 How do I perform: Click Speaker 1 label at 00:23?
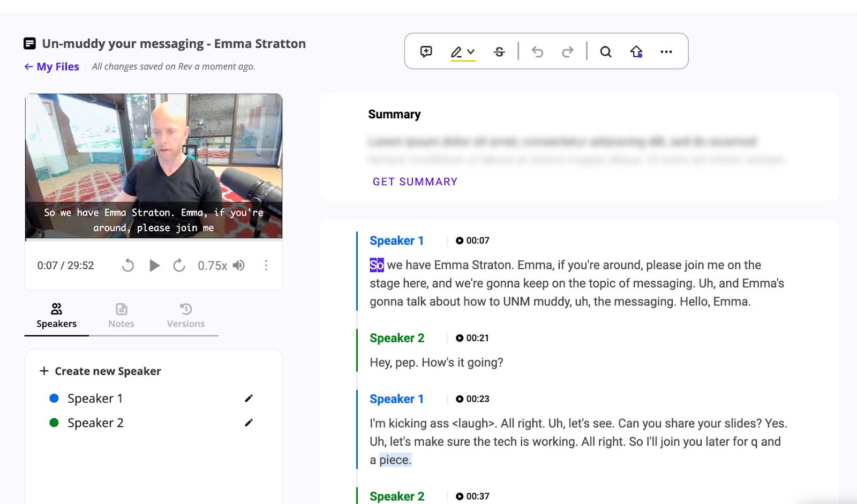[397, 399]
